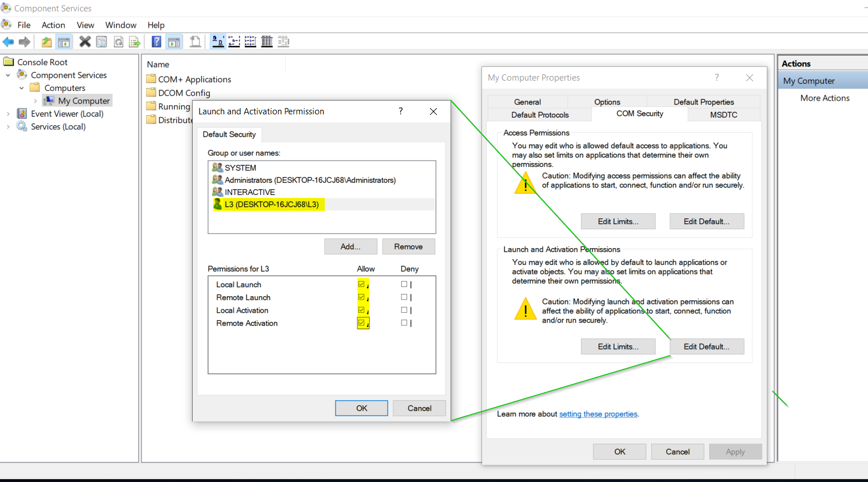Switch to the Options tab
Screen dimensions: 868x482
(x=607, y=102)
